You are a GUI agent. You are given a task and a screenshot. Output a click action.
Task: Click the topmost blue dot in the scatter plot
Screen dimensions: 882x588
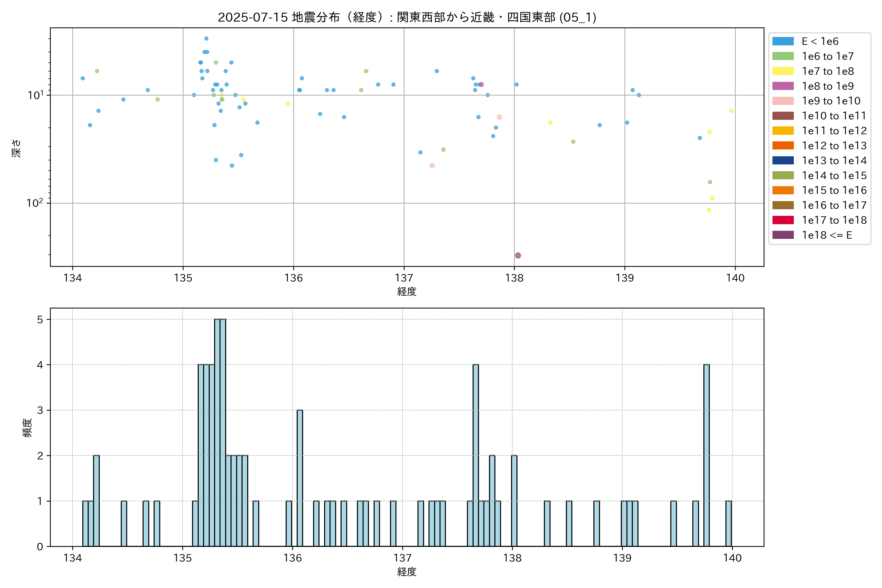pyautogui.click(x=206, y=39)
